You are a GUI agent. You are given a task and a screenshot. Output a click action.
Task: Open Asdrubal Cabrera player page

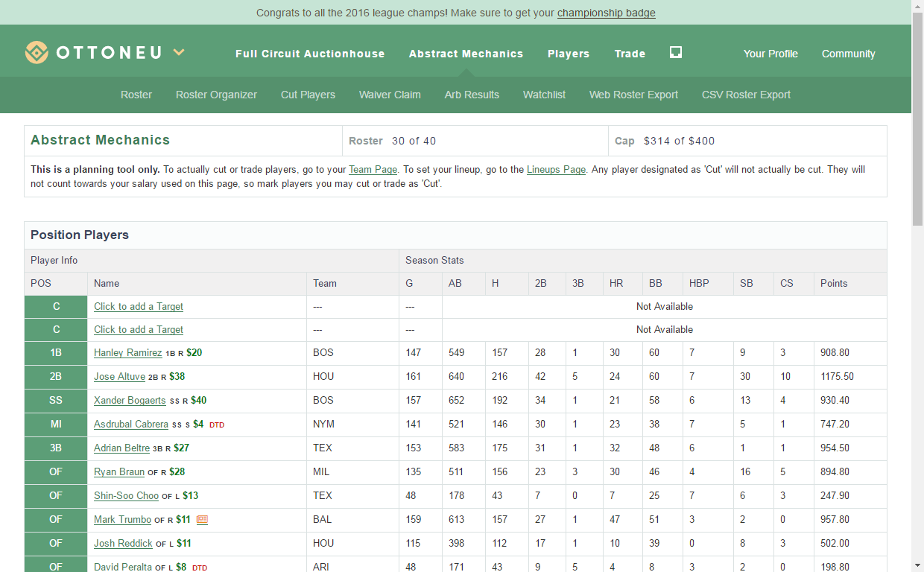(x=131, y=425)
